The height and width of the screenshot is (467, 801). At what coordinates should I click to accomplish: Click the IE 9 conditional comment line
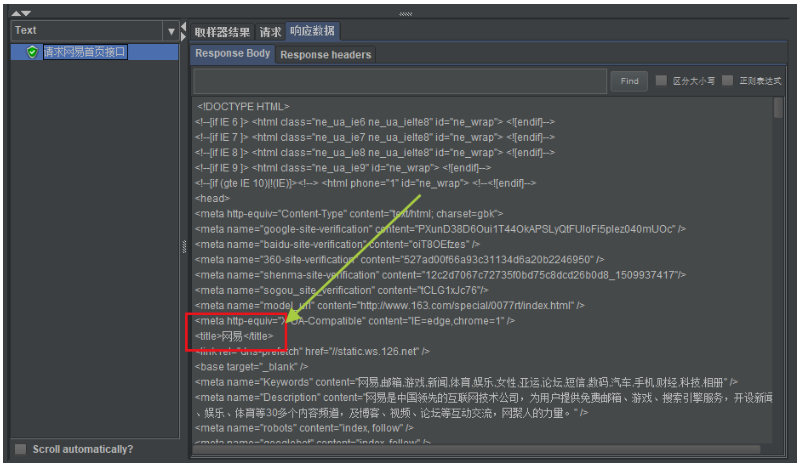pyautogui.click(x=343, y=168)
